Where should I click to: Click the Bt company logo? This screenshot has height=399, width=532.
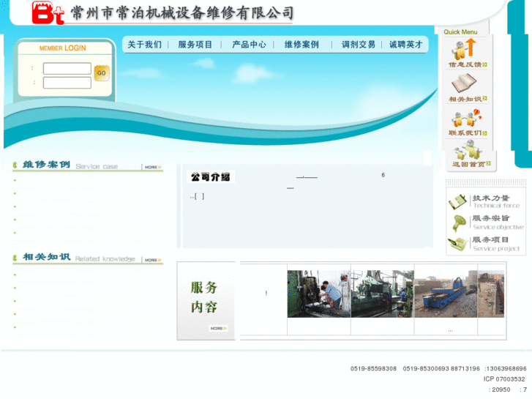48,13
